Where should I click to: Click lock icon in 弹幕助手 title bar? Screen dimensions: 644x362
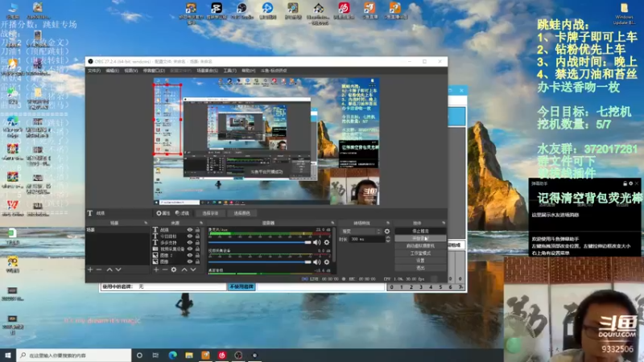point(625,183)
